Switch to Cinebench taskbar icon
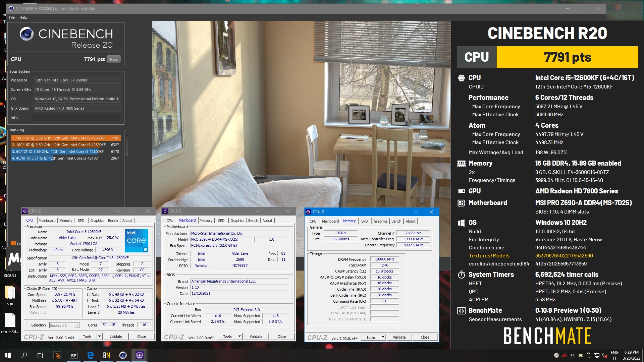The image size is (644, 362). 123,355
